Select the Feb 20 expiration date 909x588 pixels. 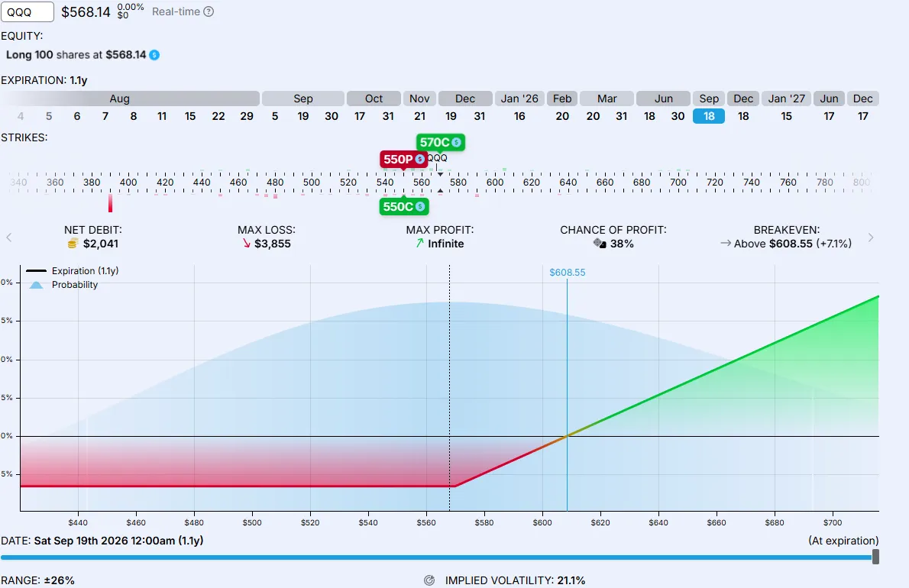click(x=561, y=116)
